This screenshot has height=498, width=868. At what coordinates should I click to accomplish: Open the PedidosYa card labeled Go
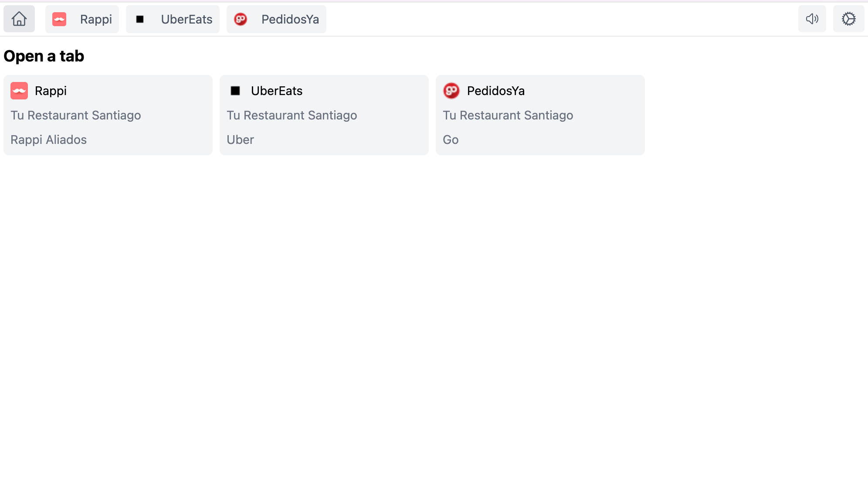click(x=540, y=115)
